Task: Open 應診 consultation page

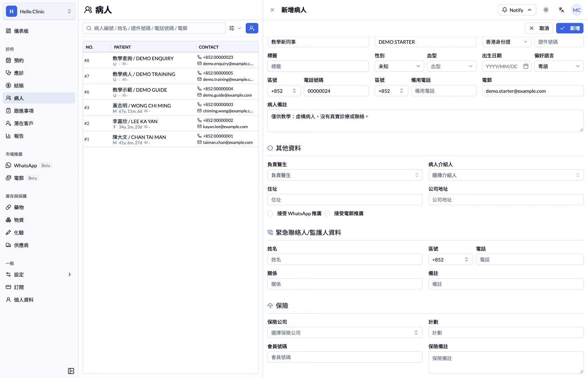Action: coord(39,73)
